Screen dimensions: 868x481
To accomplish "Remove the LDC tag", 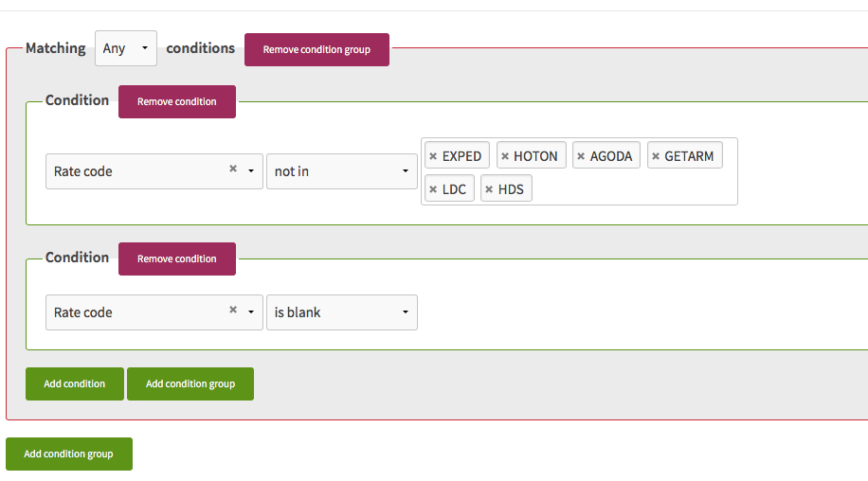I will pyautogui.click(x=433, y=189).
